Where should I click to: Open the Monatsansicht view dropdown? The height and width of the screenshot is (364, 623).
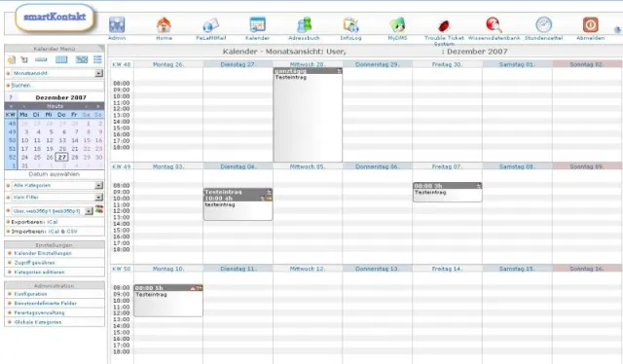tap(57, 73)
